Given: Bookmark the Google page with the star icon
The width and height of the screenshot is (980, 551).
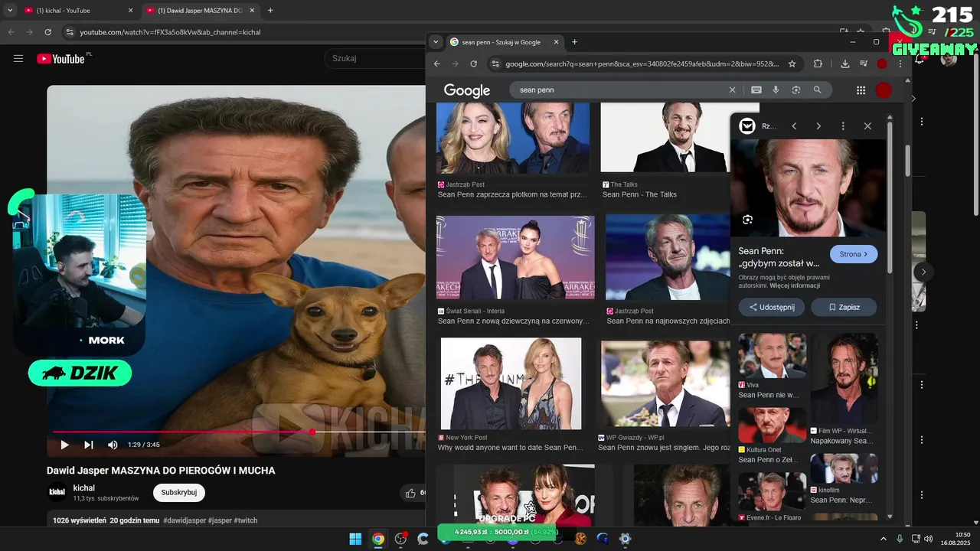Looking at the screenshot, I should [x=792, y=64].
